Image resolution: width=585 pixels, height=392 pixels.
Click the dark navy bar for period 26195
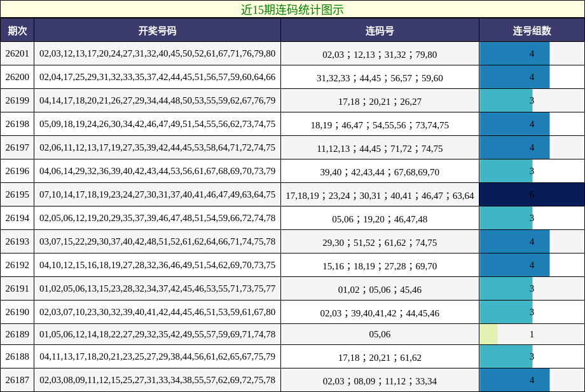[x=532, y=194]
